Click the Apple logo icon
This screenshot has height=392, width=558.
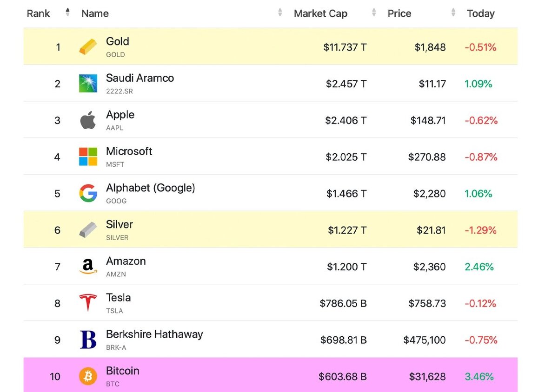[88, 120]
